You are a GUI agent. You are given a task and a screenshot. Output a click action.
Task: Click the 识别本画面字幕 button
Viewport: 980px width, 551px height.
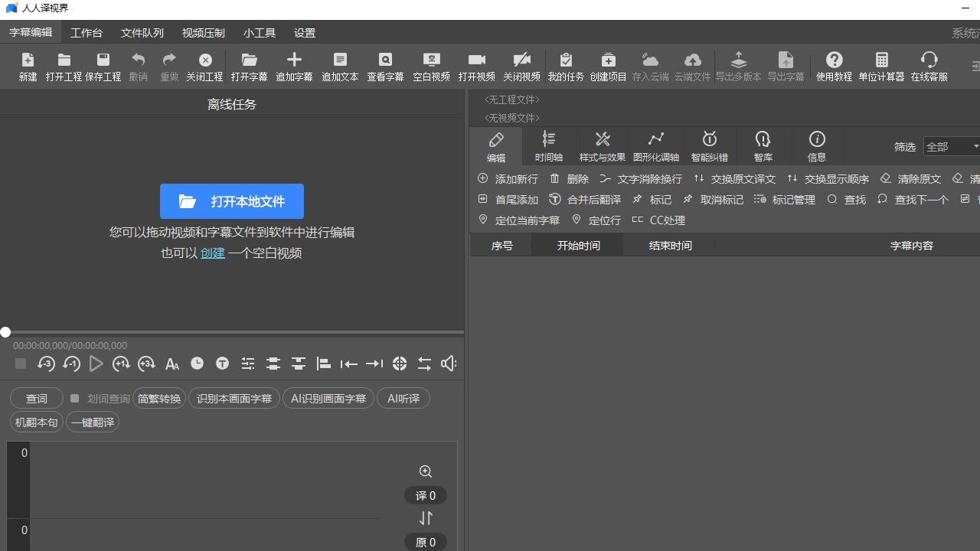click(234, 399)
